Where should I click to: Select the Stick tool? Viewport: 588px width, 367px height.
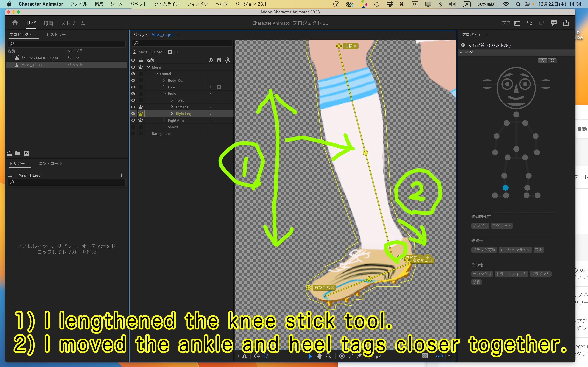tap(351, 356)
